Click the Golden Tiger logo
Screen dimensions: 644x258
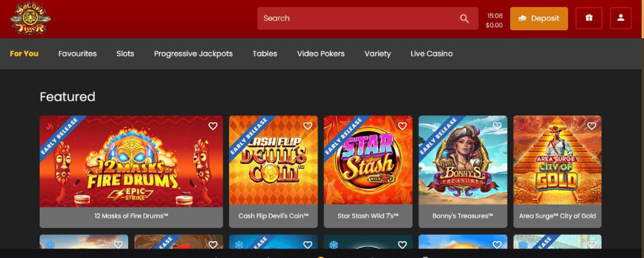click(30, 19)
